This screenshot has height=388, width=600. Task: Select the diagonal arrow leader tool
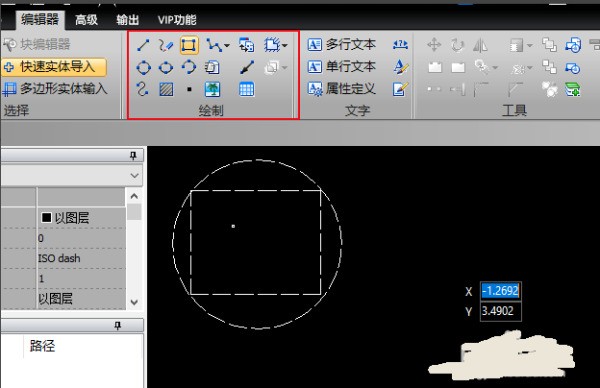click(247, 67)
